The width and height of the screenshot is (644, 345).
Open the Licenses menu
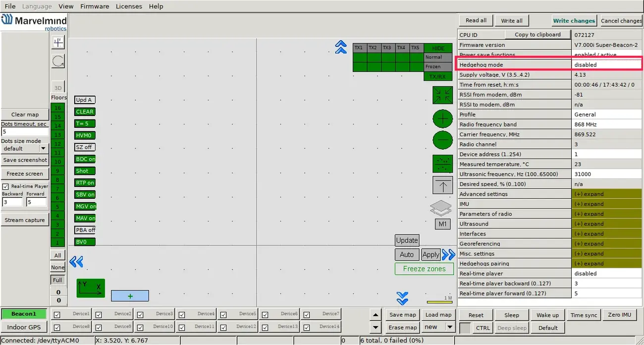point(129,6)
